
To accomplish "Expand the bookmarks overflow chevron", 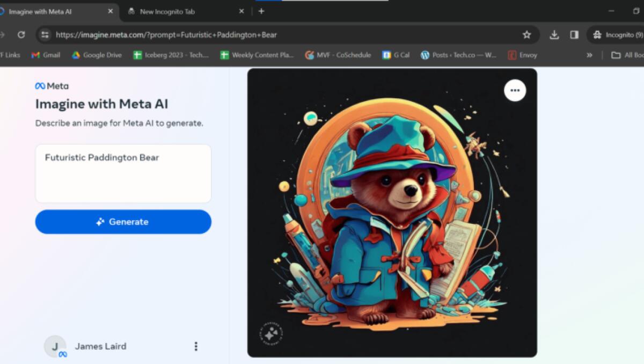I will (589, 54).
